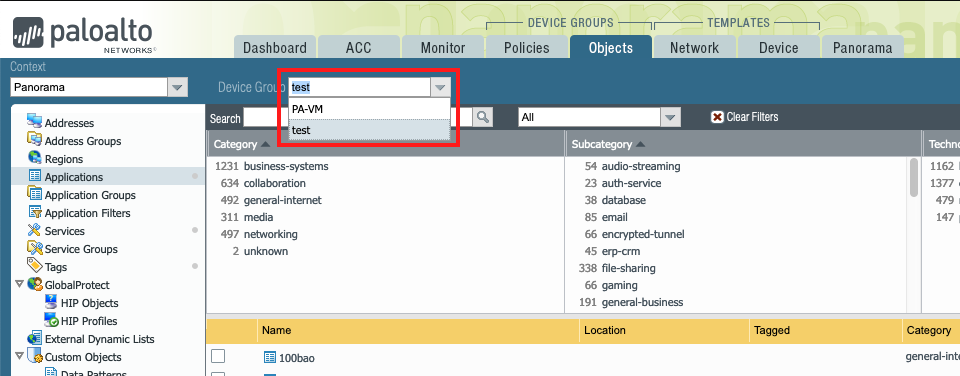Image resolution: width=960 pixels, height=376 pixels.
Task: Open the All filter dropdown arrow
Action: (x=670, y=117)
